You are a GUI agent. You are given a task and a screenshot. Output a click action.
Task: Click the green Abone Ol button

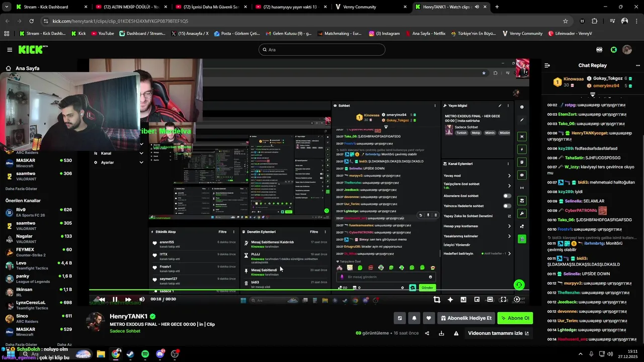coord(515,318)
